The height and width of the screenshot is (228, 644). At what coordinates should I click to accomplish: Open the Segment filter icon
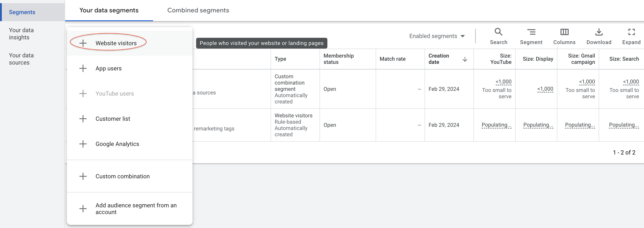(531, 32)
